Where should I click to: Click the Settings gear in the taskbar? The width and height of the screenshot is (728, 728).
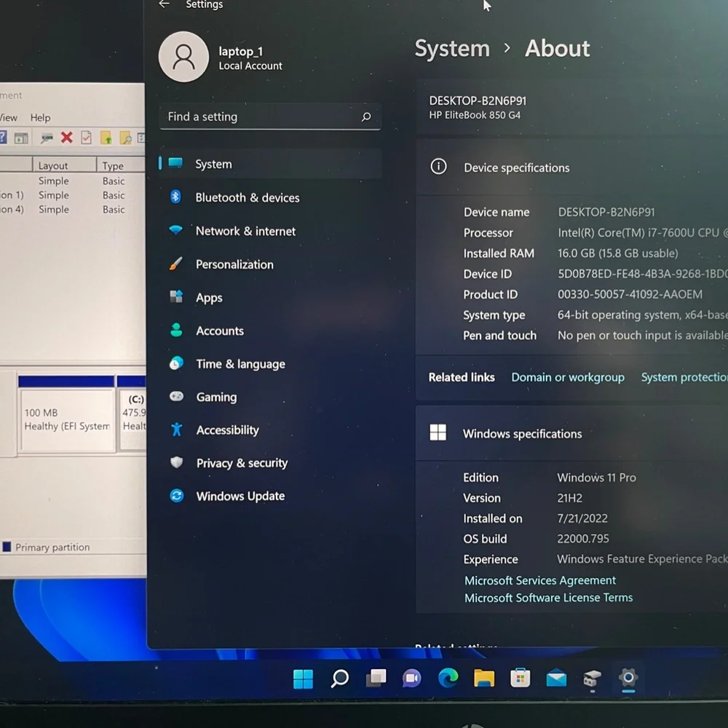pyautogui.click(x=628, y=678)
